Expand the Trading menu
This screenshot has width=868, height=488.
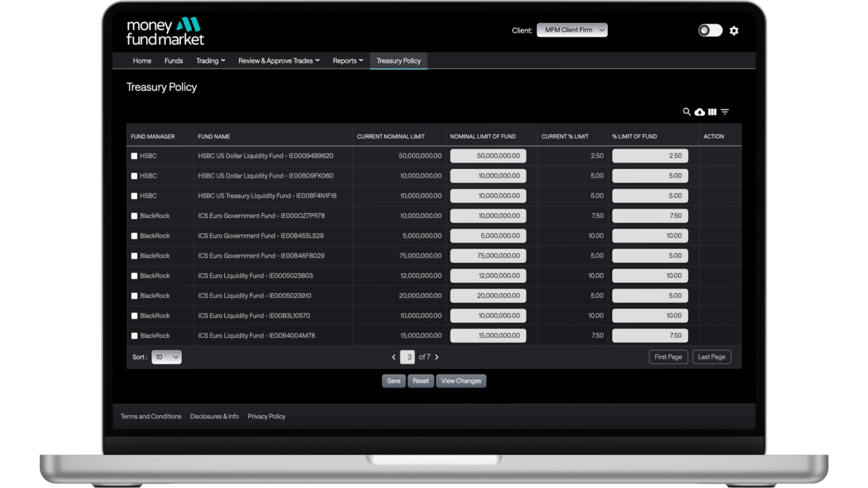coord(210,61)
